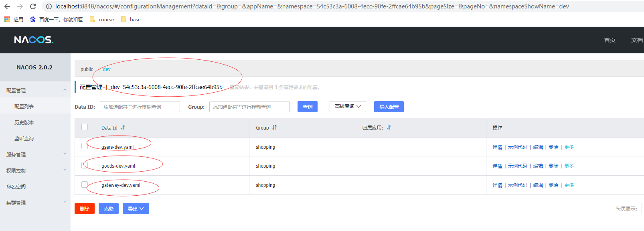
Task: Open the 导出 export dropdown button
Action: point(136,209)
